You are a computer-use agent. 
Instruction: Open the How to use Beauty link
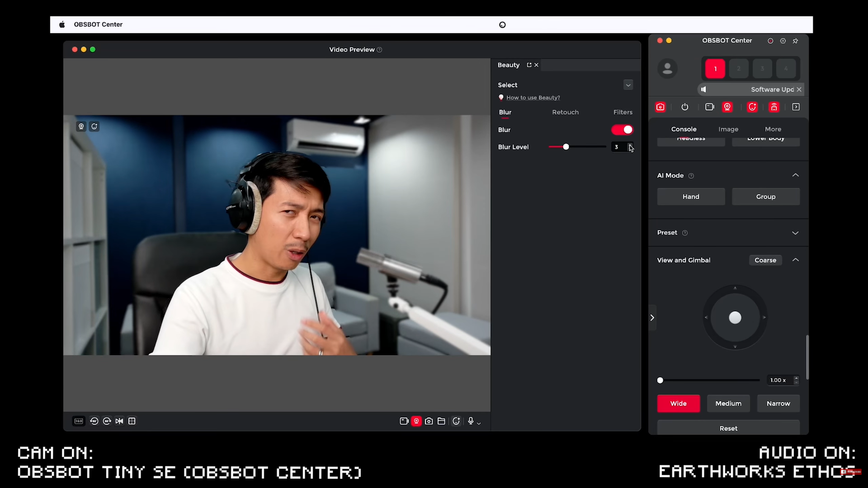tap(533, 98)
